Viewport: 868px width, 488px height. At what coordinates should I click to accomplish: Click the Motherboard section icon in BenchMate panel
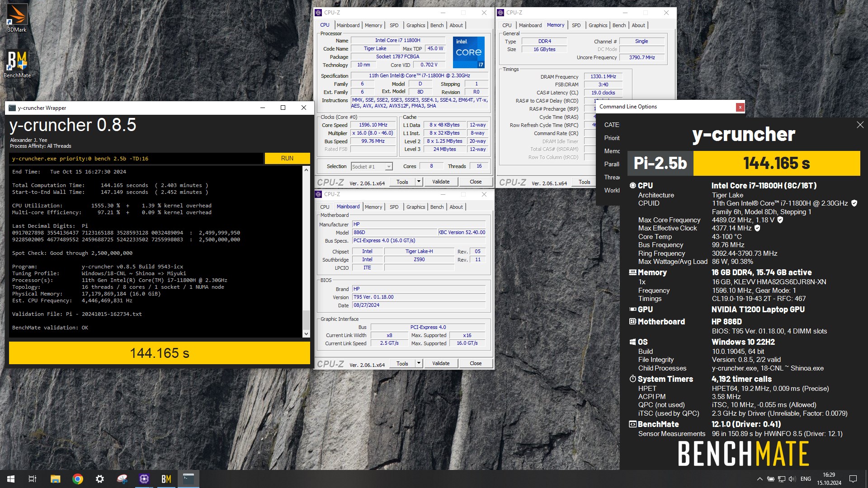633,322
